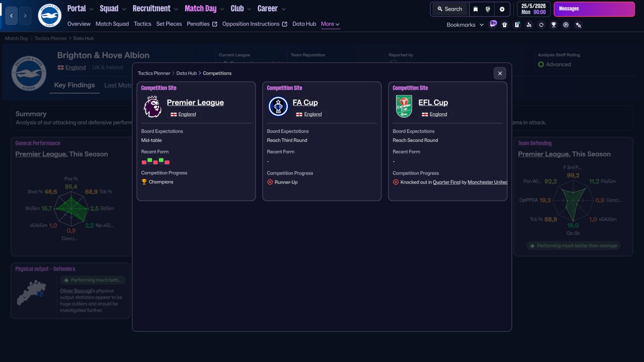Click the FA Cup logo
The width and height of the screenshot is (644, 362).
[278, 107]
